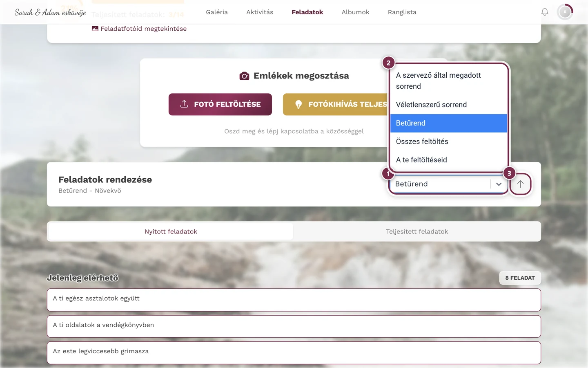Select 'A szervező által megadott sorrend' option
Viewport: 588px width, 368px height.
coord(448,81)
